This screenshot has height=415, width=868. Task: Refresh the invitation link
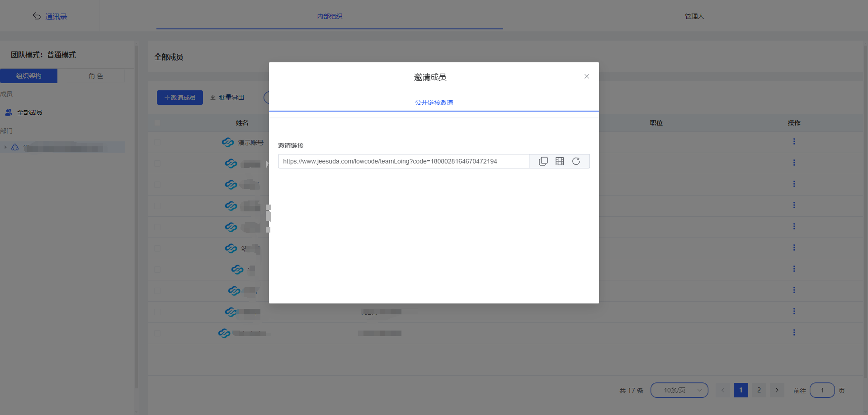point(576,161)
